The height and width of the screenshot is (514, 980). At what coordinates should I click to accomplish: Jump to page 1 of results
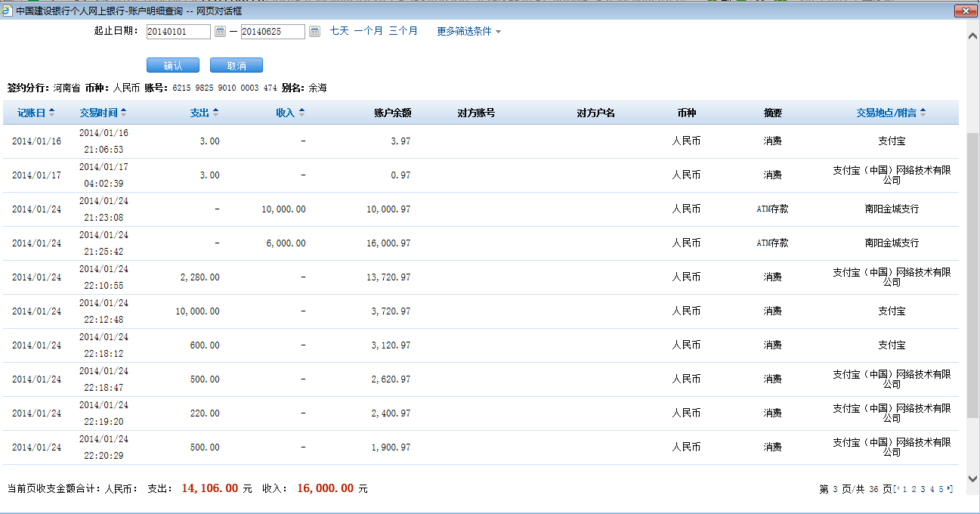[904, 489]
